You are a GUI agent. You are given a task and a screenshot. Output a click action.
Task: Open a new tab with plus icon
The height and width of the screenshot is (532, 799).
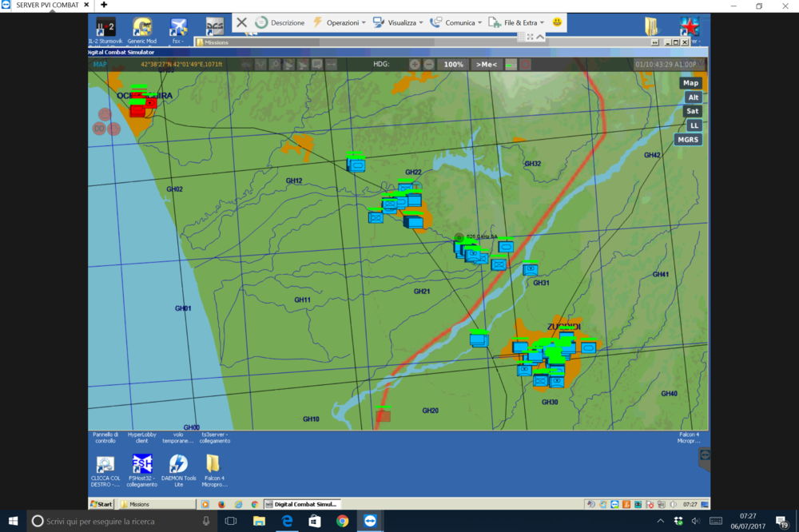point(104,5)
